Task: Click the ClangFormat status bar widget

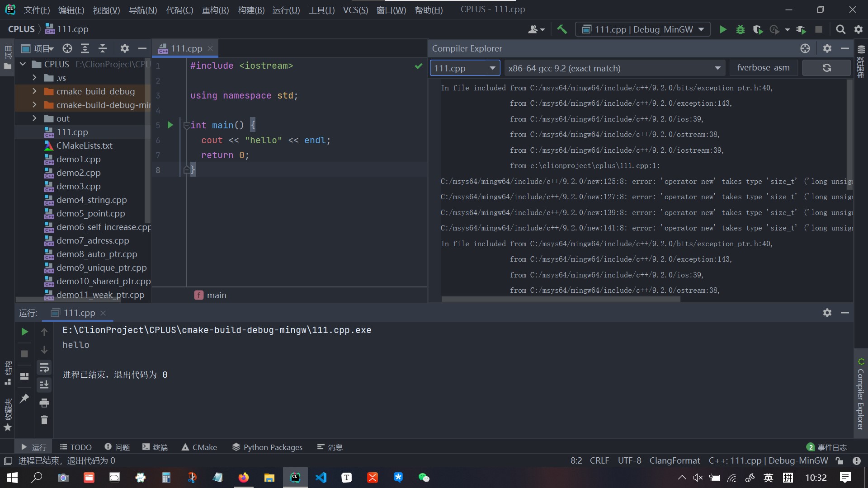Action: click(x=674, y=460)
